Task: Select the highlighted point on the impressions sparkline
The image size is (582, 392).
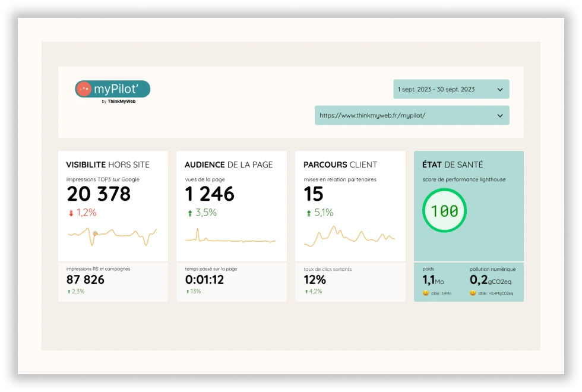Action: click(95, 233)
